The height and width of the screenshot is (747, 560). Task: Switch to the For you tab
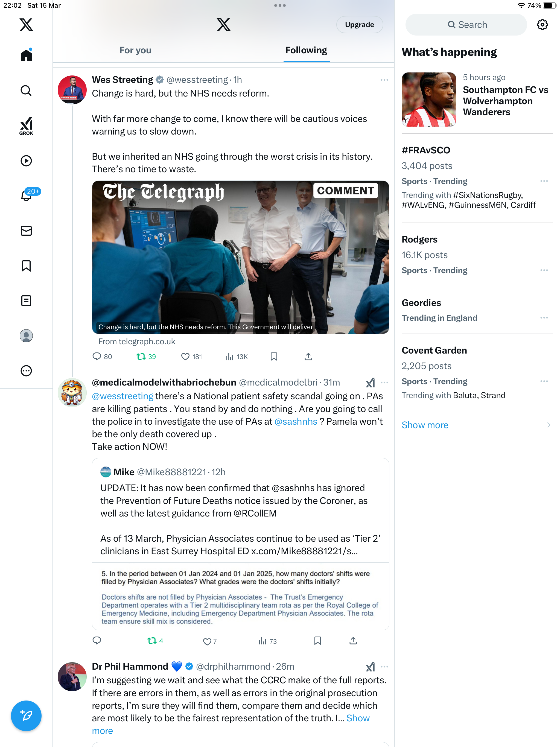click(135, 50)
